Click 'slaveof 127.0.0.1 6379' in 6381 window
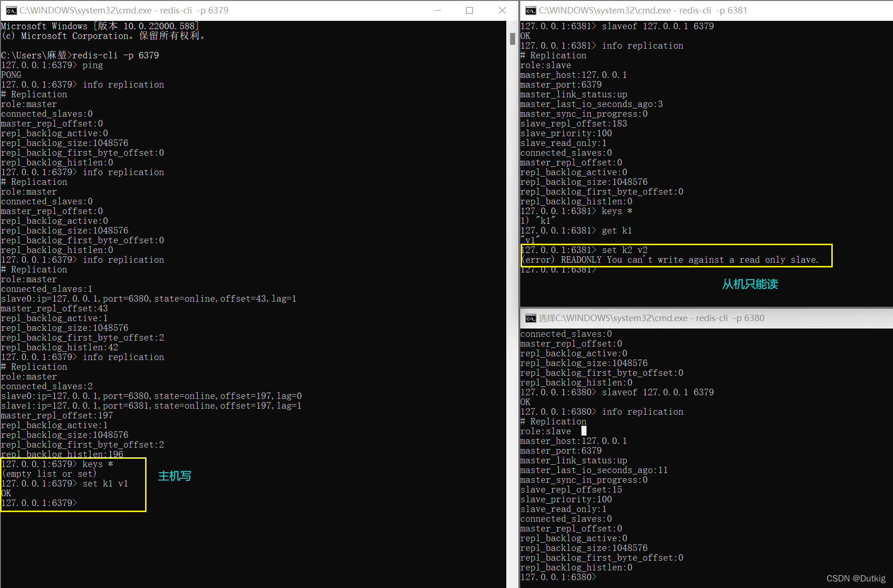Viewport: 893px width, 588px height. coord(658,26)
